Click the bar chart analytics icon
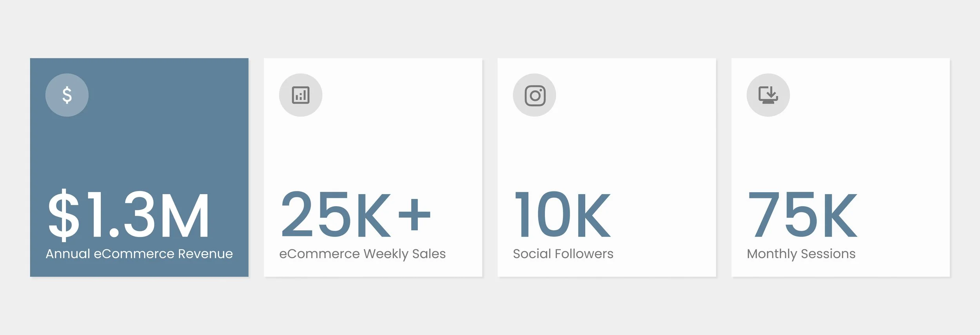 click(x=301, y=95)
